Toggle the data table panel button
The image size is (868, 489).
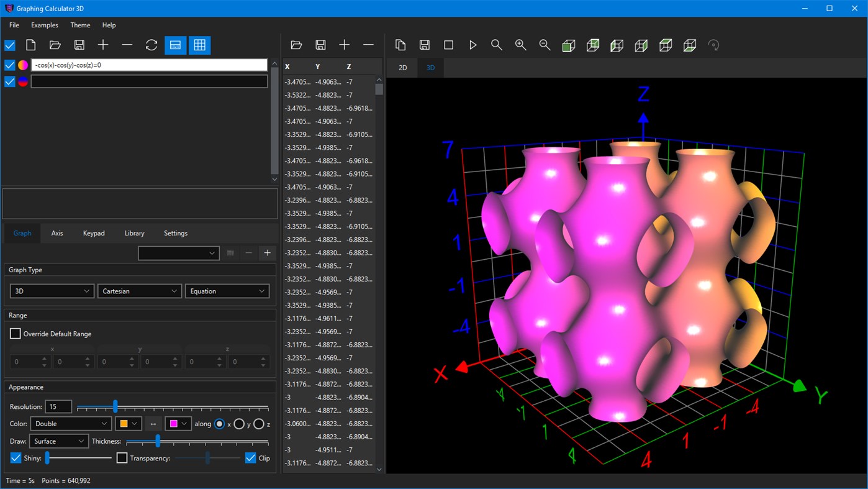click(x=199, y=44)
